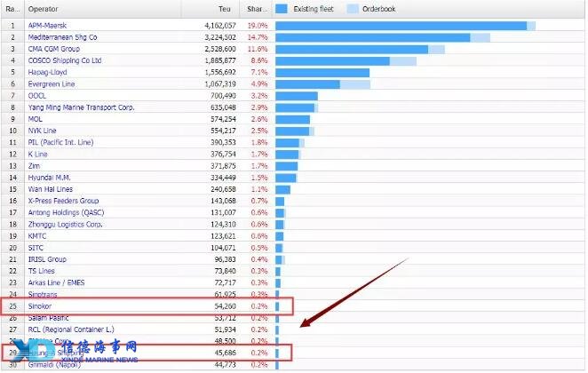588x373 pixels.
Task: Click the 4,162,057 Teu value
Action: click(x=220, y=26)
